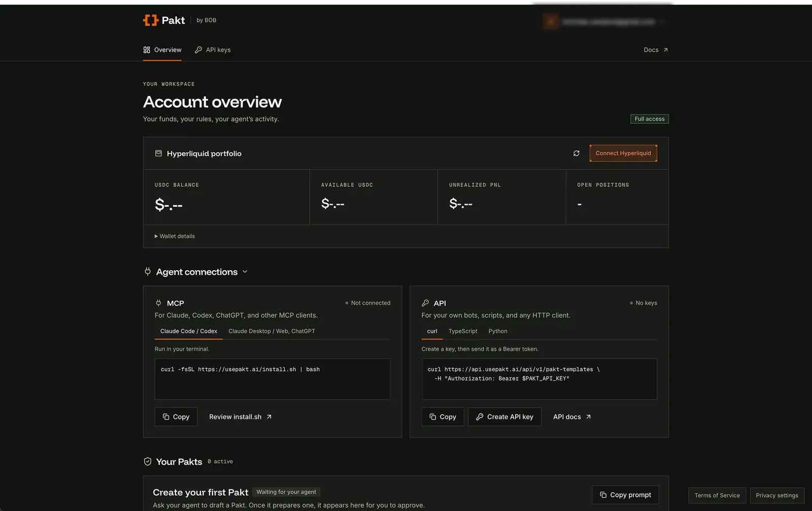
Task: Click the Copy prompt button
Action: (625, 495)
